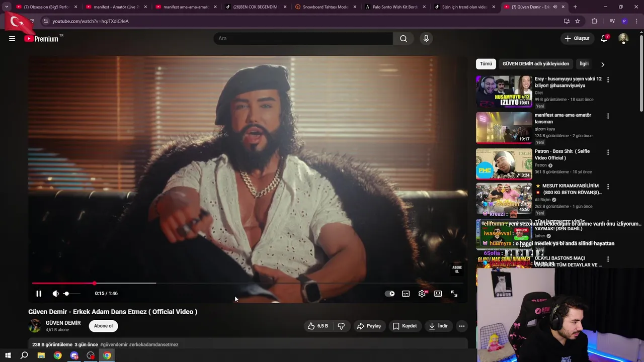Open options for husamyuyu video
644x362 pixels.
click(608, 80)
